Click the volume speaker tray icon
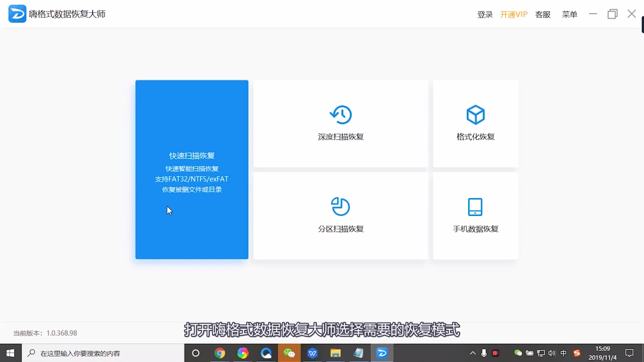This screenshot has width=644, height=362. pyautogui.click(x=552, y=353)
